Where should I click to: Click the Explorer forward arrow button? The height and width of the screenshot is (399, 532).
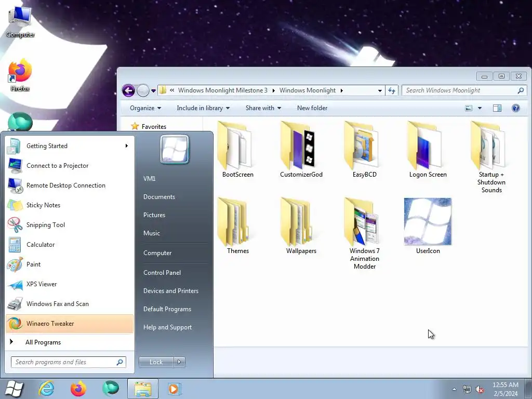coord(143,90)
